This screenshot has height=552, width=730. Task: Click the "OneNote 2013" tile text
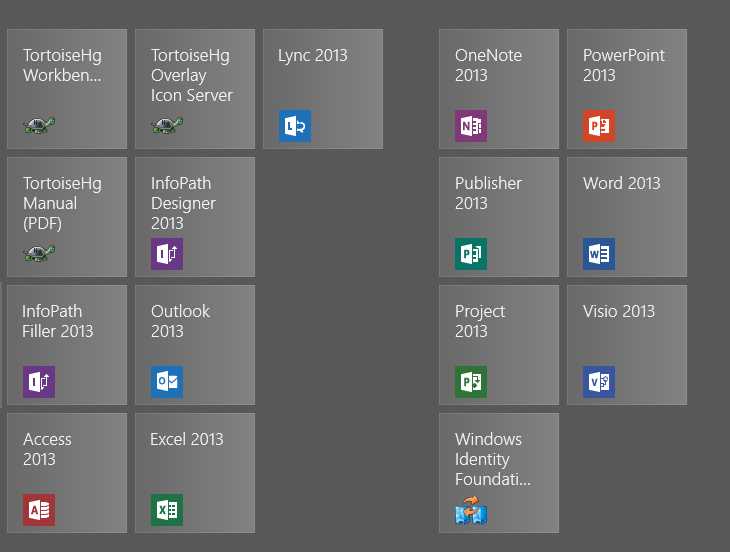488,65
